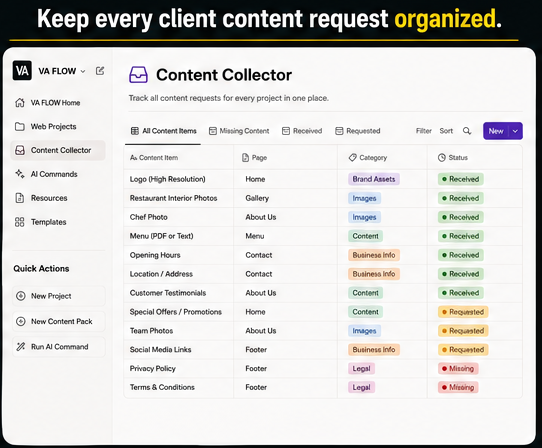Click Missing status of Privacy Policy row
This screenshot has width=542, height=448.
point(458,368)
